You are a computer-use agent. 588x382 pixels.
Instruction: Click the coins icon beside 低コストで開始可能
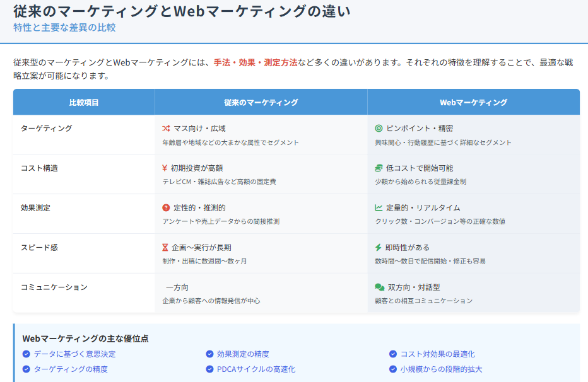(x=379, y=168)
